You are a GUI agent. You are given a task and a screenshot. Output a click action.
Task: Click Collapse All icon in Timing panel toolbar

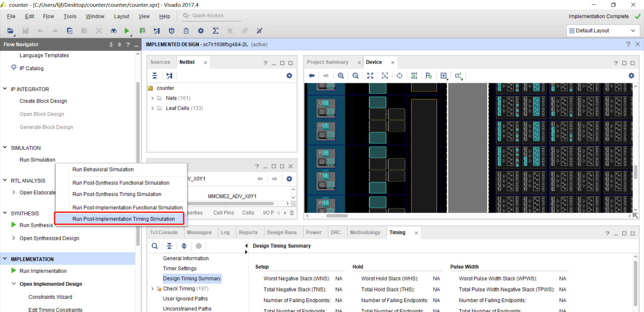tap(169, 246)
